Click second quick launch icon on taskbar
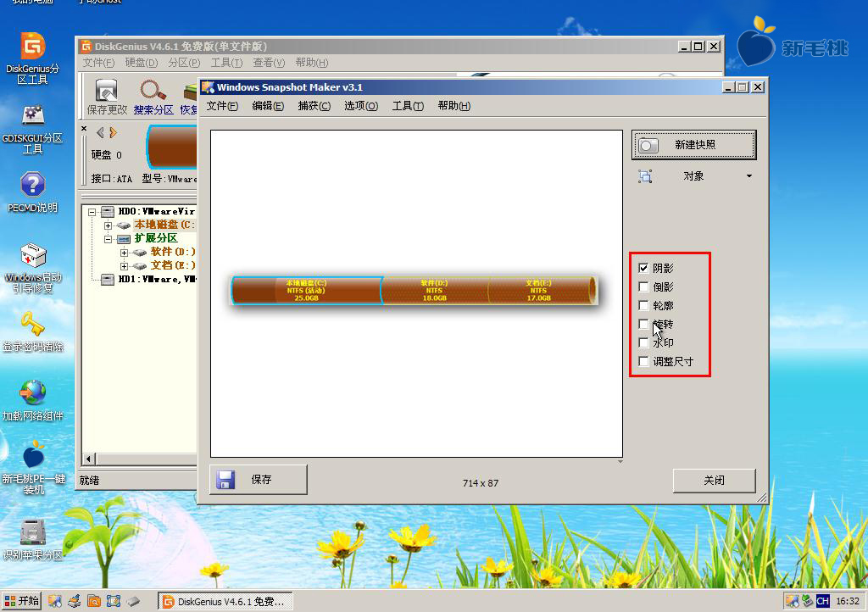Viewport: 868px width, 612px height. [x=75, y=601]
